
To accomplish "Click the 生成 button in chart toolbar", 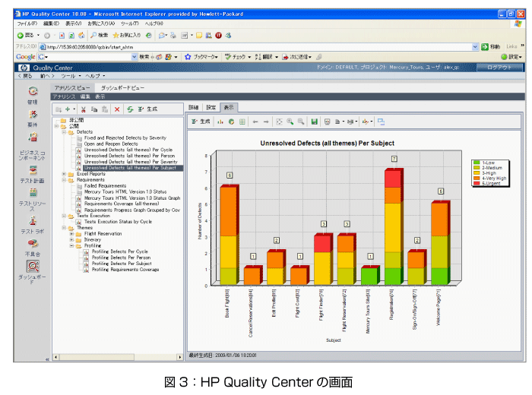I will (x=202, y=122).
